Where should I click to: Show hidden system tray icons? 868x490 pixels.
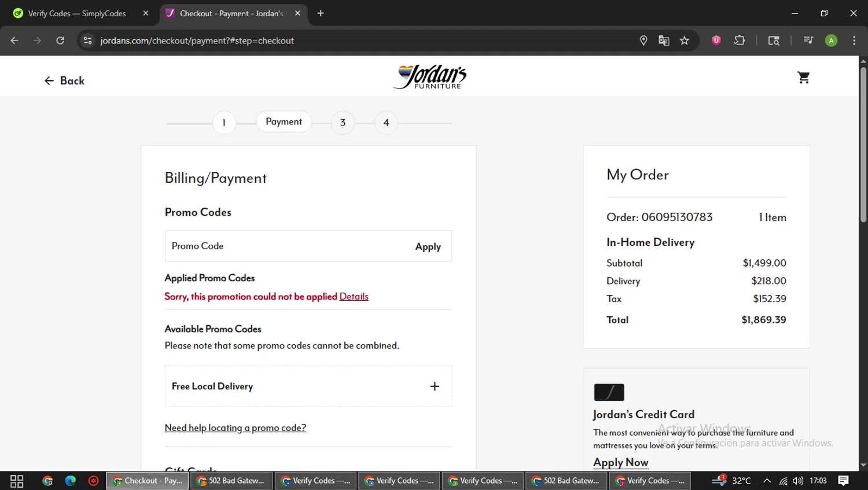[767, 481]
